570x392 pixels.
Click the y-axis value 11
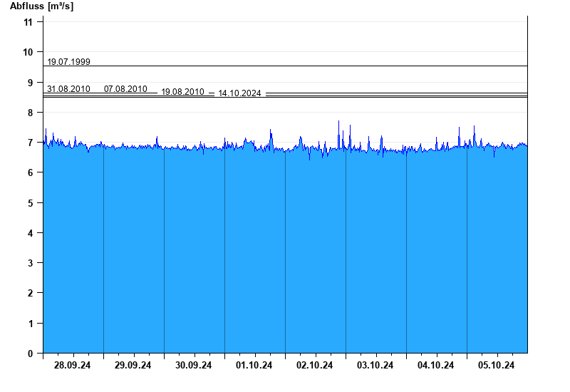tap(28, 22)
